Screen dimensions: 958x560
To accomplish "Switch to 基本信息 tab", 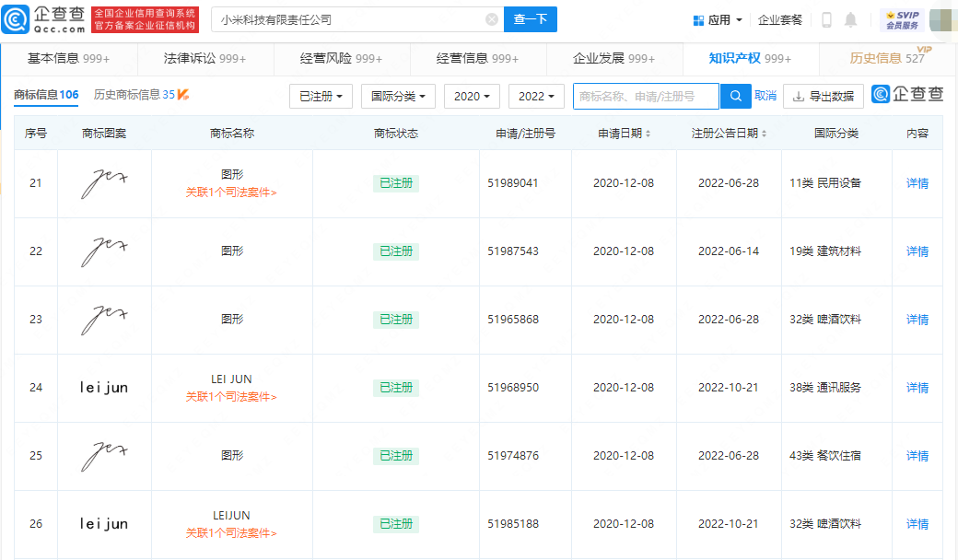I will coord(68,59).
